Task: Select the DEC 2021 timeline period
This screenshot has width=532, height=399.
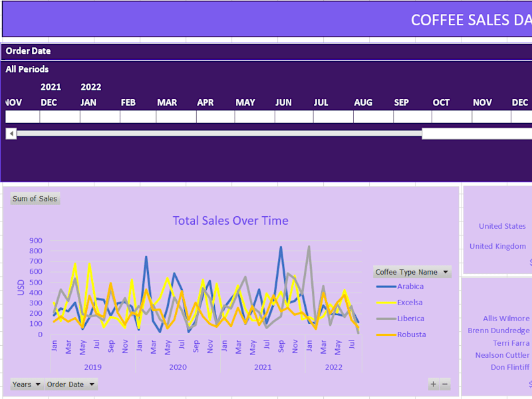Action: coord(60,117)
